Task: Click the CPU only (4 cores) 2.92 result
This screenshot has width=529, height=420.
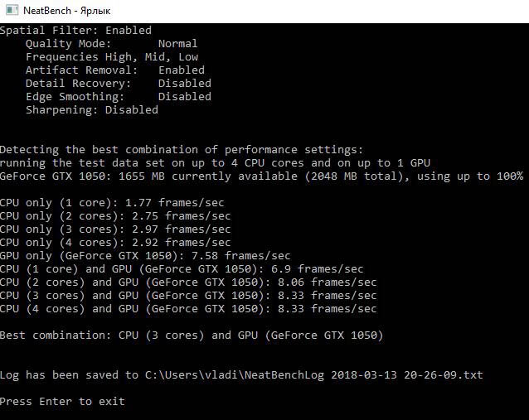Action: (x=115, y=243)
